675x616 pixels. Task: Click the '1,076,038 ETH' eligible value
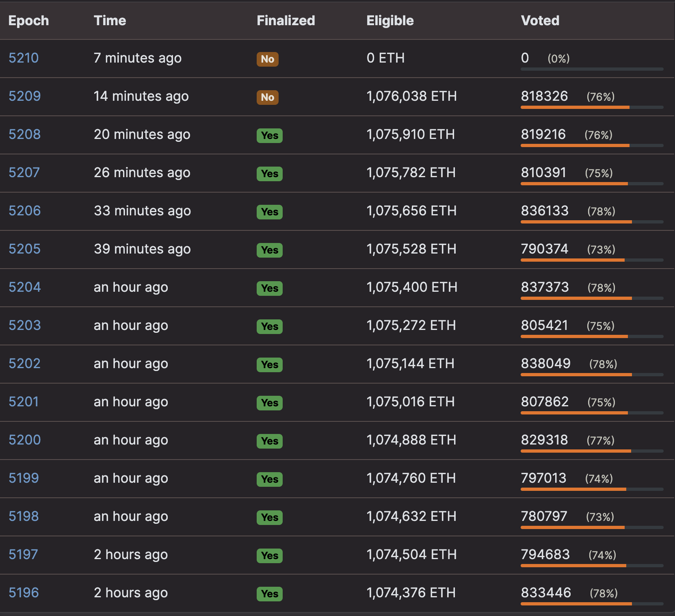[412, 96]
